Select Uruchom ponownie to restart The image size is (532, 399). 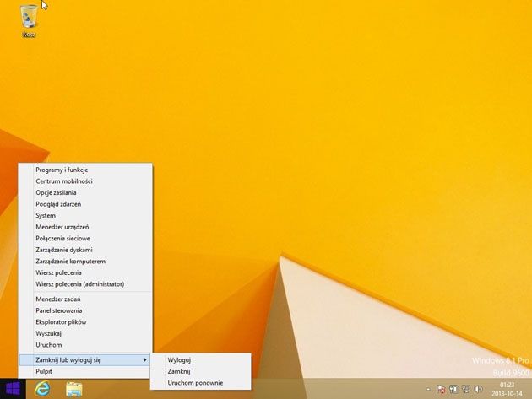[201, 383]
